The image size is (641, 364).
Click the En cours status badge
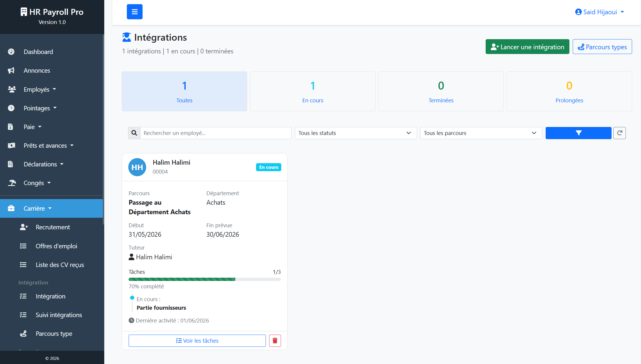[269, 167]
